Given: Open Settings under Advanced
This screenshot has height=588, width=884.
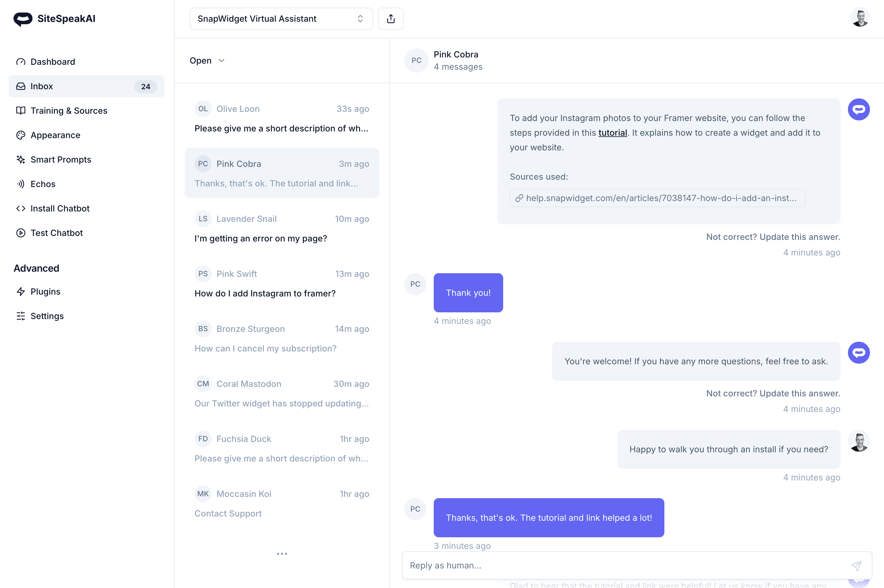Looking at the screenshot, I should pos(47,316).
